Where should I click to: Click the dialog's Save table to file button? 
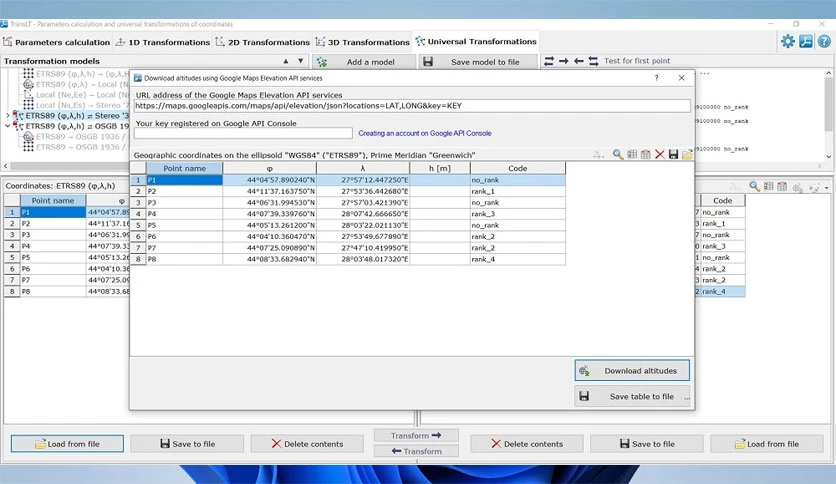click(x=632, y=397)
